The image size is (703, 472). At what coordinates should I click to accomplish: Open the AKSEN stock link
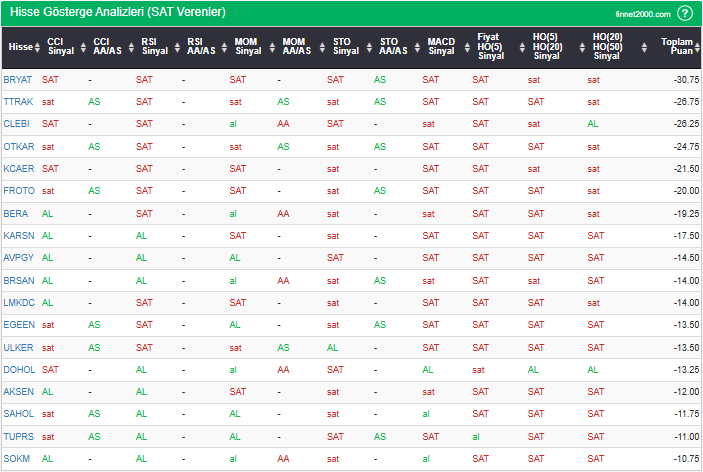click(x=18, y=391)
